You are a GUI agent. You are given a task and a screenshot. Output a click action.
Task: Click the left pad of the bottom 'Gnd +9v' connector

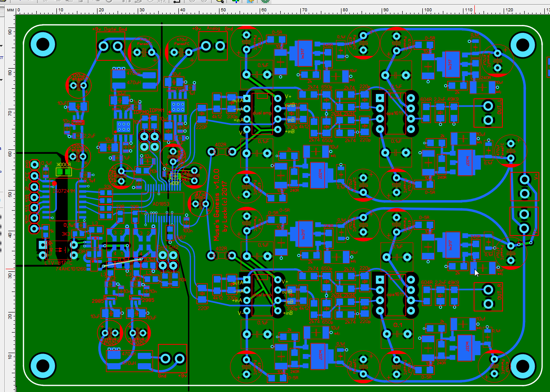click(166, 359)
